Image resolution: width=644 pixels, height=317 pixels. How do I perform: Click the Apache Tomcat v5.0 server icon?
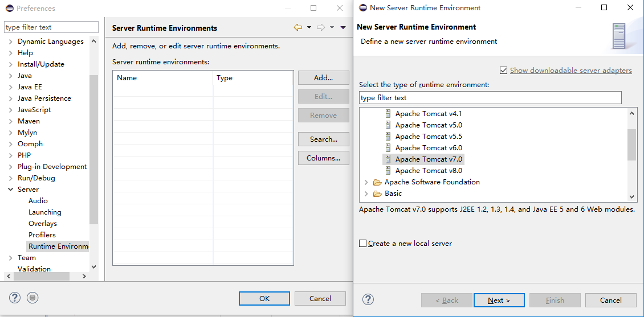(x=388, y=125)
